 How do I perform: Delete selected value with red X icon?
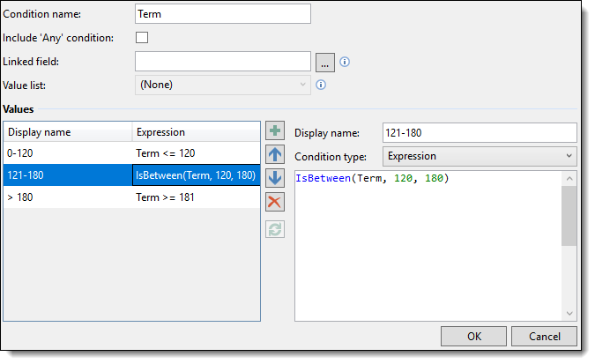[x=275, y=202]
